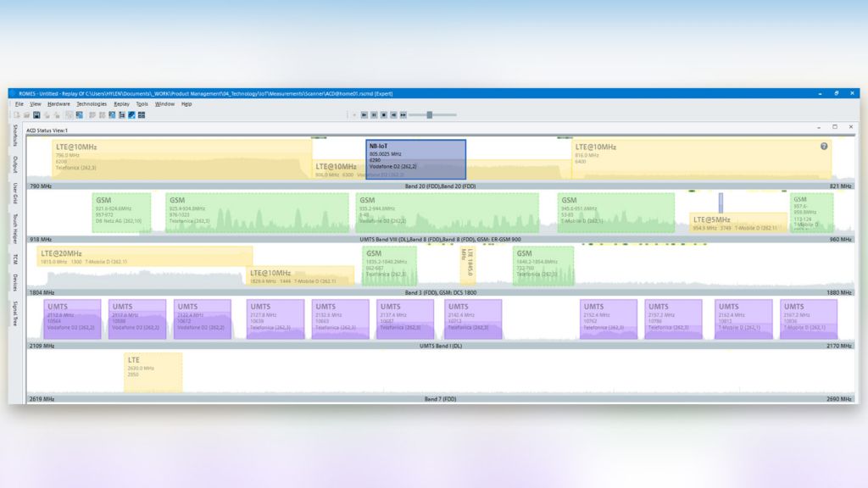Pause the measurement replay

(x=374, y=114)
